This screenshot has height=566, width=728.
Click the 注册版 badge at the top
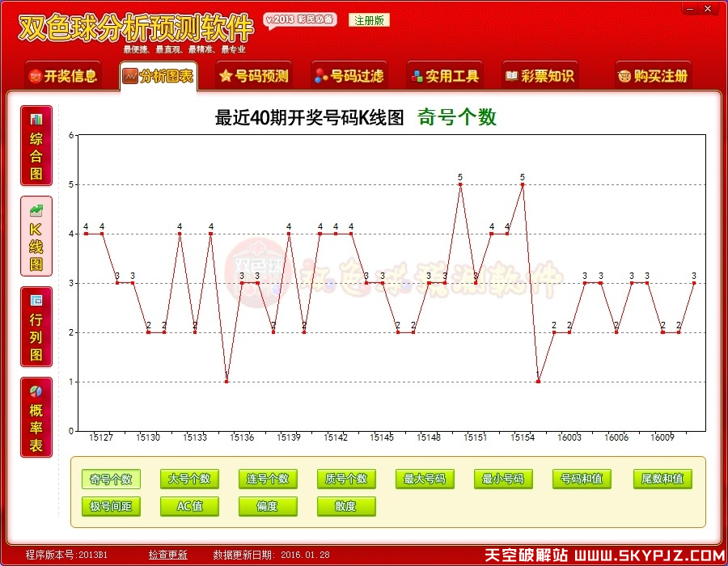369,19
